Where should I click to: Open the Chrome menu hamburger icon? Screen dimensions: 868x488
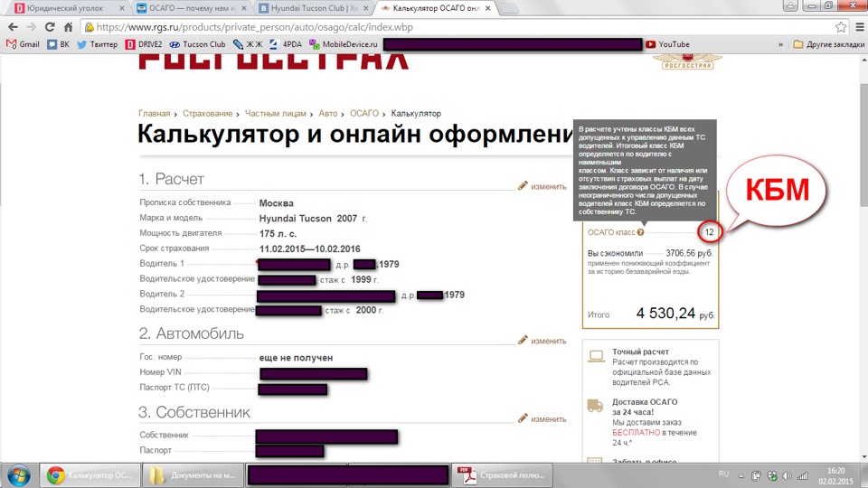coord(860,27)
